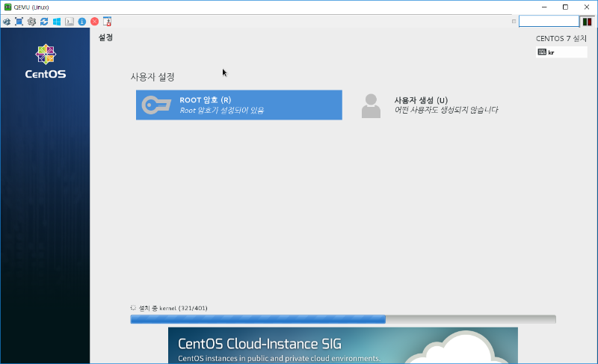The width and height of the screenshot is (598, 364).
Task: Click the window icon with red X badge
Action: coord(107,22)
